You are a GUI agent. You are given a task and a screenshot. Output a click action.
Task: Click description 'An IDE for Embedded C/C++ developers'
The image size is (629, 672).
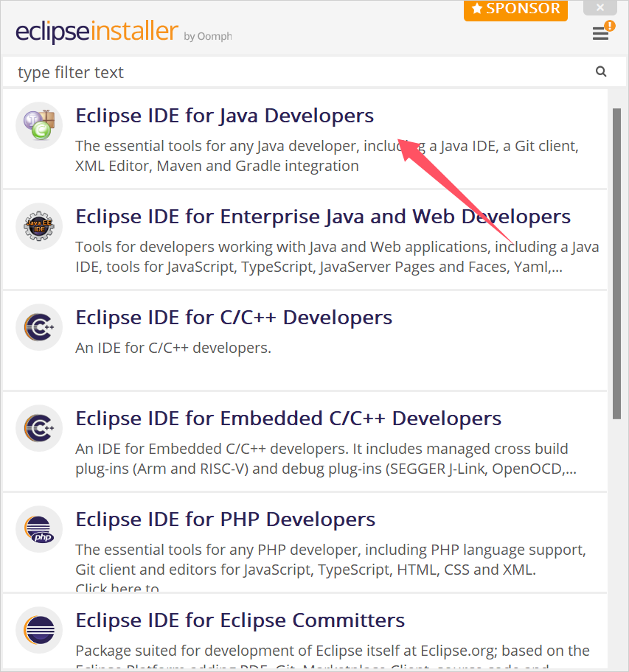pyautogui.click(x=326, y=458)
